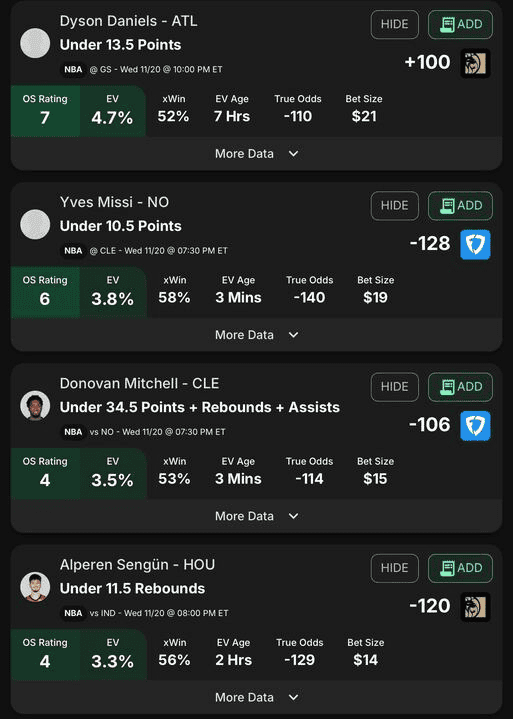Expand More Data for Dyson Daniels
The width and height of the screenshot is (513, 719).
256,154
